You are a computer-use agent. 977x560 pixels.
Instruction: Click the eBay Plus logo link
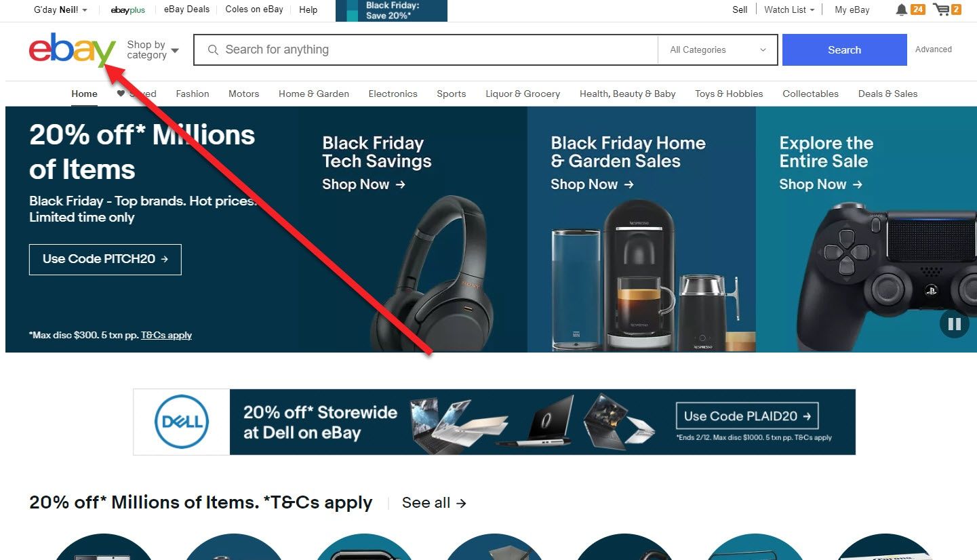pos(128,10)
